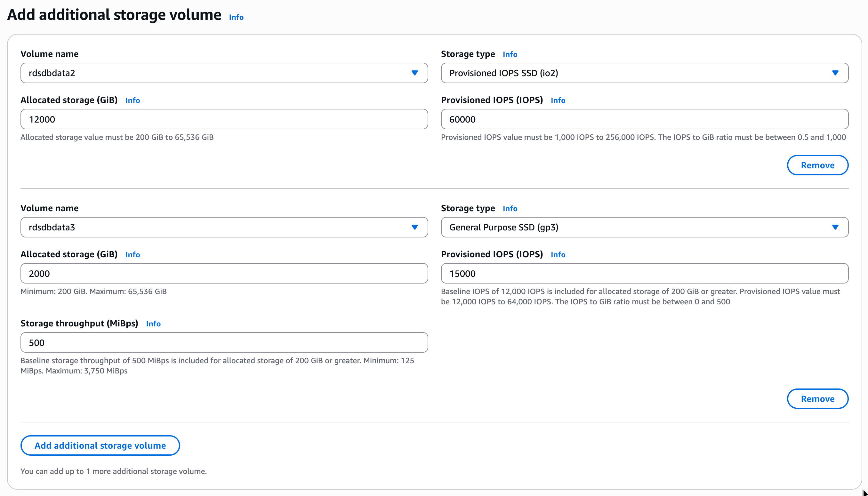Click Info link beside page heading
This screenshot has width=868, height=496.
pyautogui.click(x=236, y=17)
